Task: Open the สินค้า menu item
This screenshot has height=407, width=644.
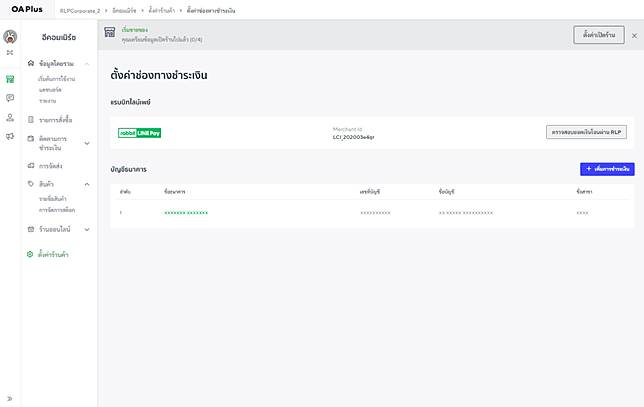Action: 46,184
